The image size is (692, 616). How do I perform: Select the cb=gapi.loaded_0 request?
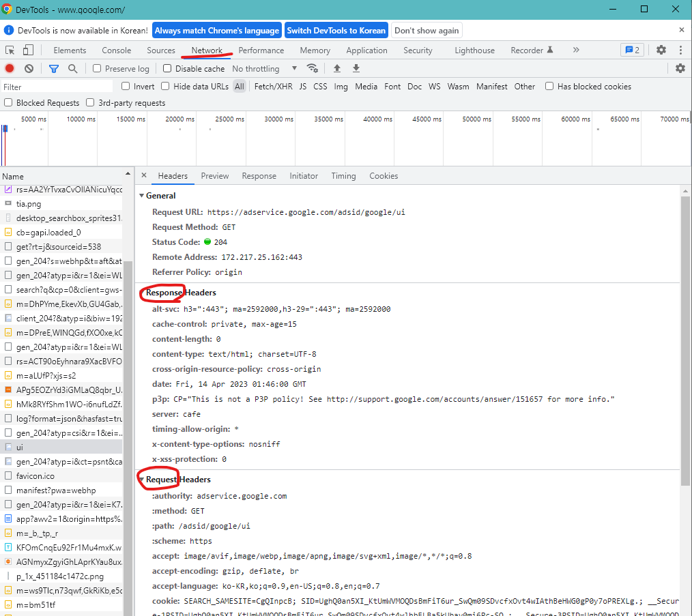(61, 232)
